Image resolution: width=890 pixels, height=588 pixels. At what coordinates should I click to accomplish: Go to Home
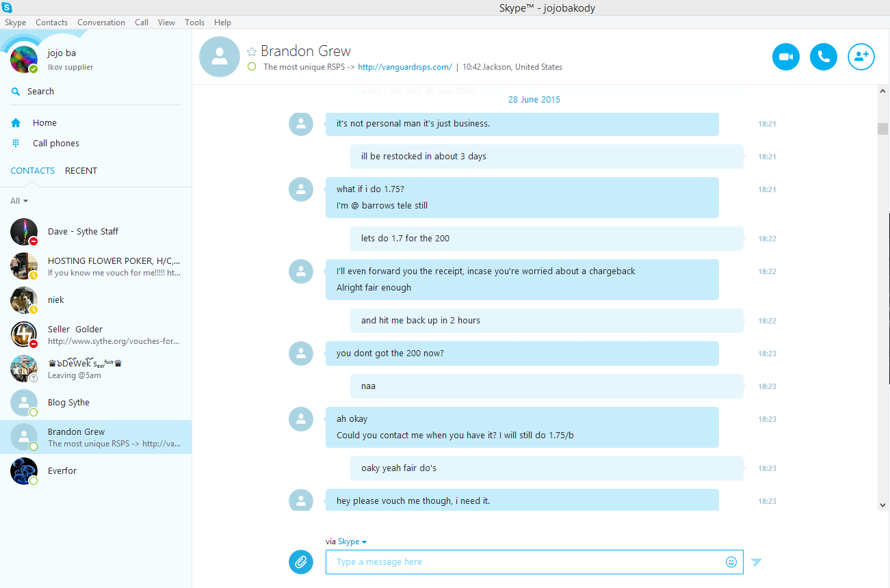(44, 123)
